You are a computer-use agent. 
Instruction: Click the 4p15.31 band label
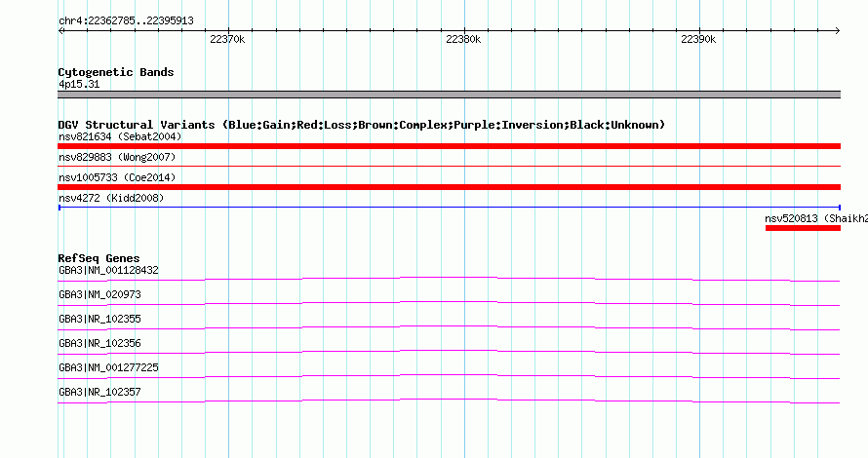click(x=79, y=84)
